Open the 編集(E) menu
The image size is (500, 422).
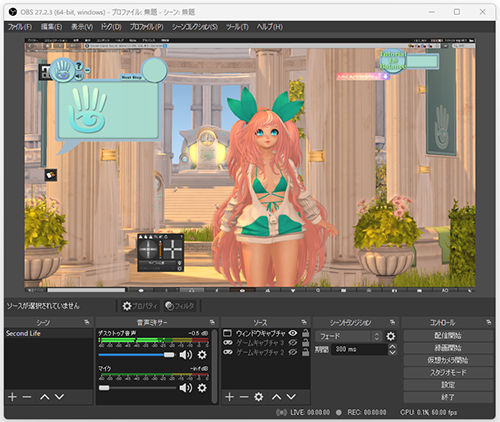[51, 27]
